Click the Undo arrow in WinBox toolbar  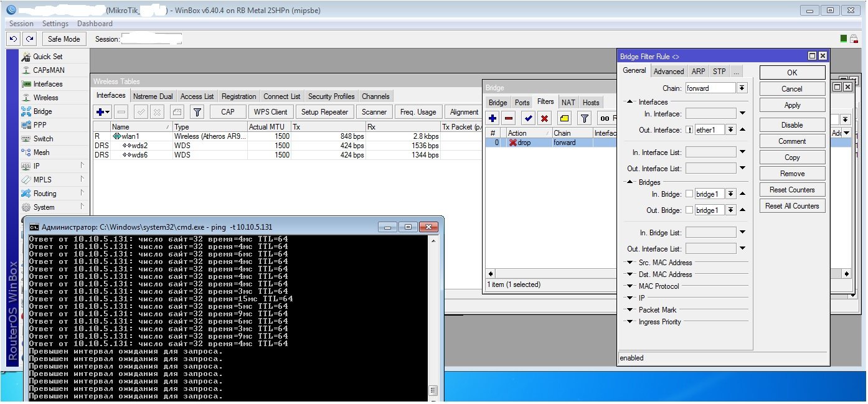tap(14, 39)
